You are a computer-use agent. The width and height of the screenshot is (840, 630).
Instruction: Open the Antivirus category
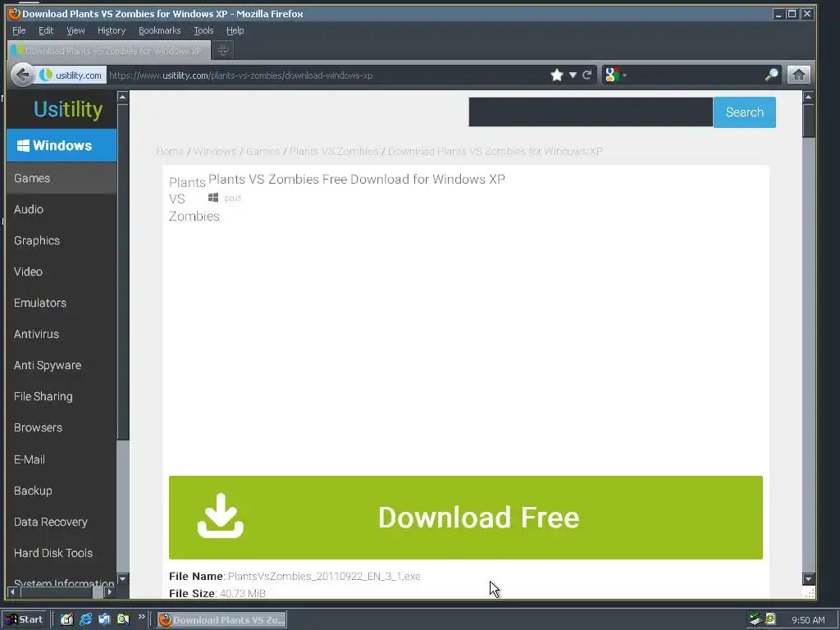[x=62, y=334]
